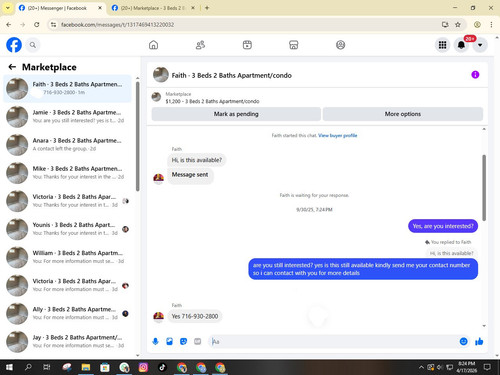Click the chat messages scrollbar
This screenshot has height=375, width=500.
pos(484,187)
